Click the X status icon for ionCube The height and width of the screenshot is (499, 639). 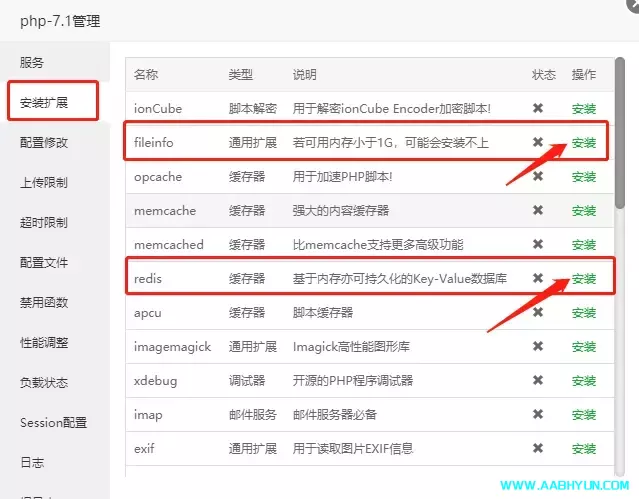538,108
